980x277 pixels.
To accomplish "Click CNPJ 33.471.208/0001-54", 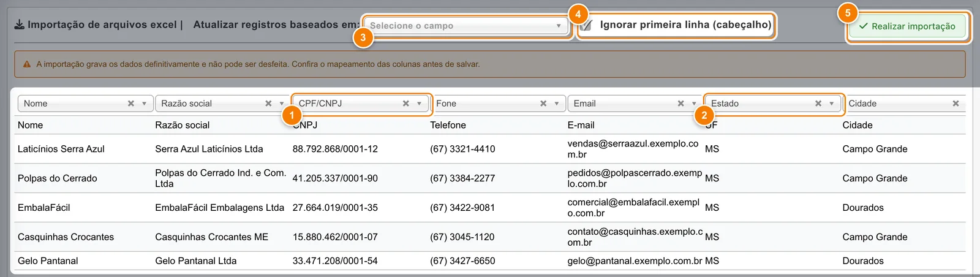I will [x=335, y=261].
